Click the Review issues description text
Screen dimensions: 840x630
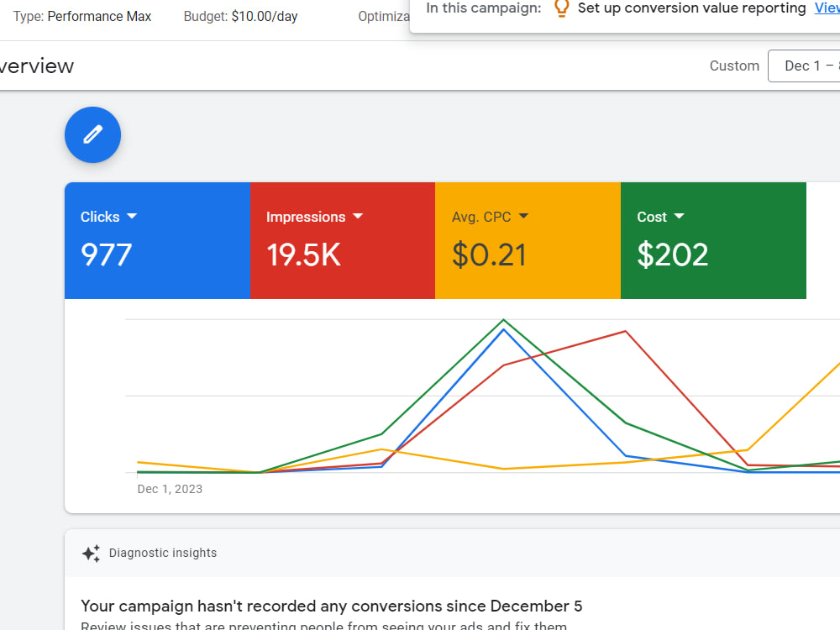click(x=323, y=625)
